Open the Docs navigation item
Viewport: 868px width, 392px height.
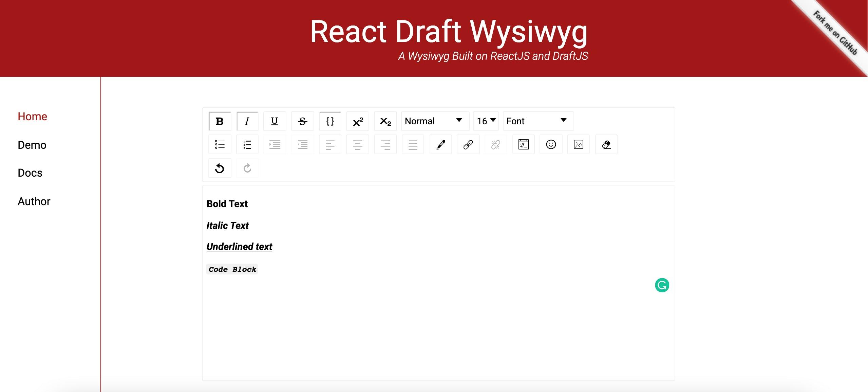[30, 173]
